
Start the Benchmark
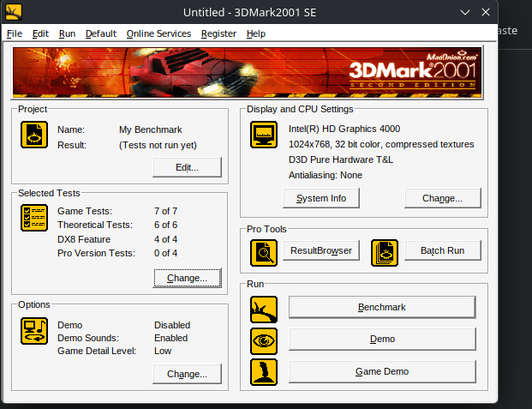pos(382,307)
